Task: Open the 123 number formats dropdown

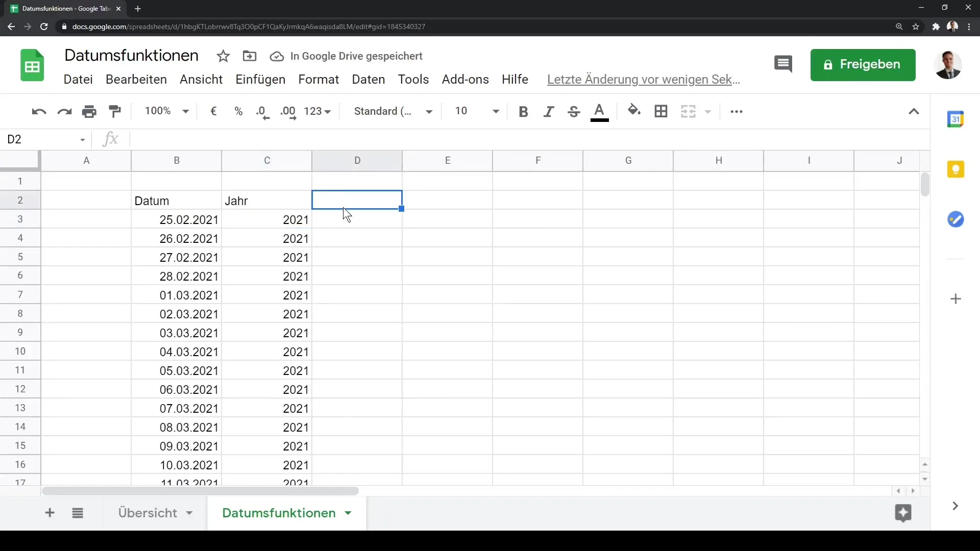Action: pyautogui.click(x=317, y=111)
